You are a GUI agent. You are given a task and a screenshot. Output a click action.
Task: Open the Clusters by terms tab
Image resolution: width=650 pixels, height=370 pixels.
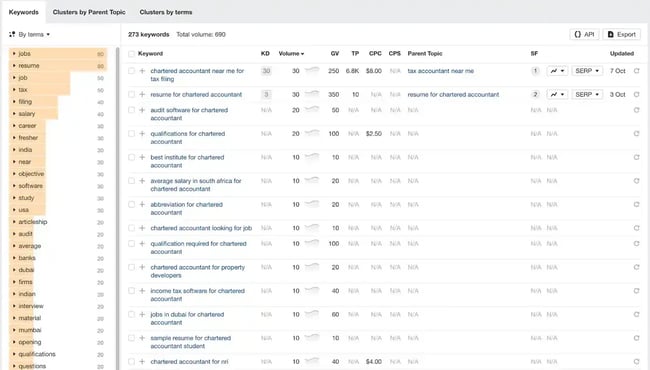pos(166,12)
